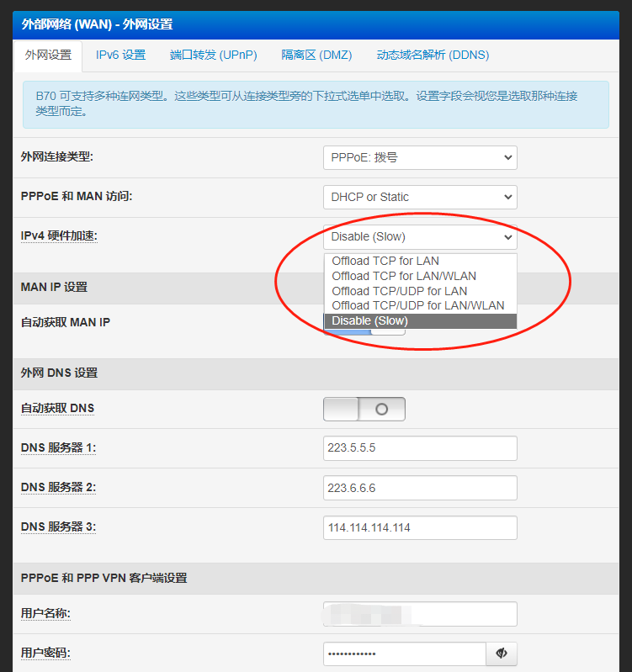Pick Offload TCP/UDP for LAN option
The width and height of the screenshot is (632, 672).
tap(400, 291)
